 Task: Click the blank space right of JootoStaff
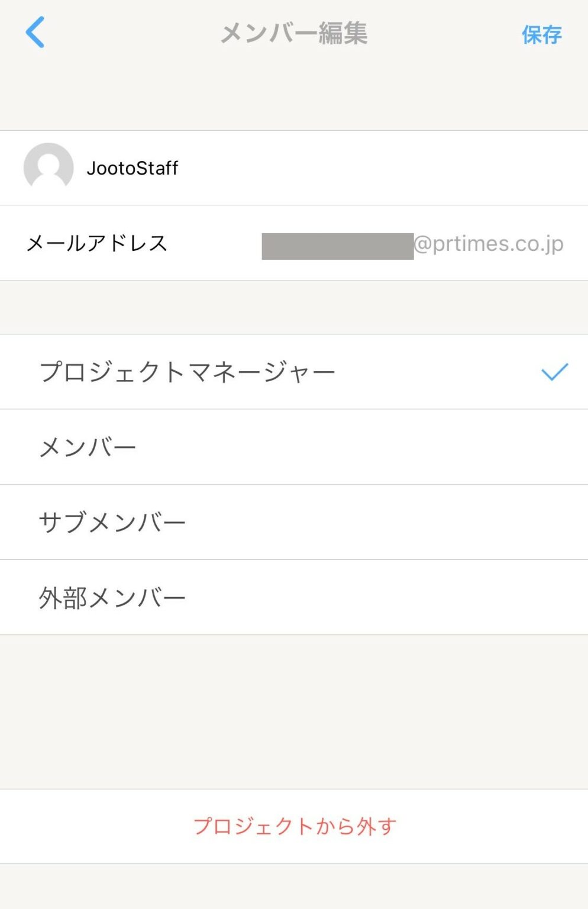(x=385, y=168)
